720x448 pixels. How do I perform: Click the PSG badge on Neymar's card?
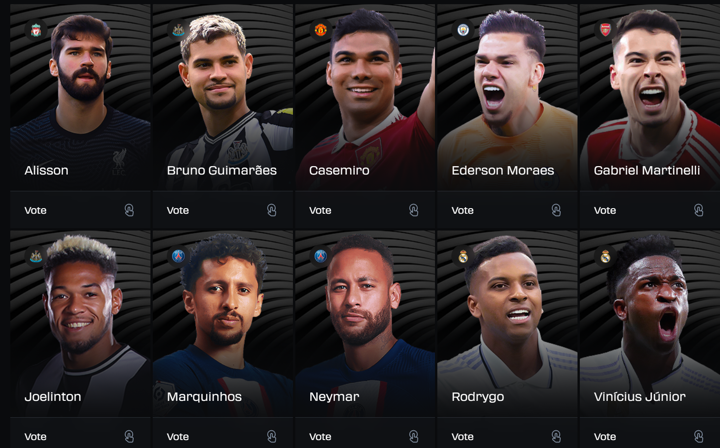pyautogui.click(x=321, y=256)
